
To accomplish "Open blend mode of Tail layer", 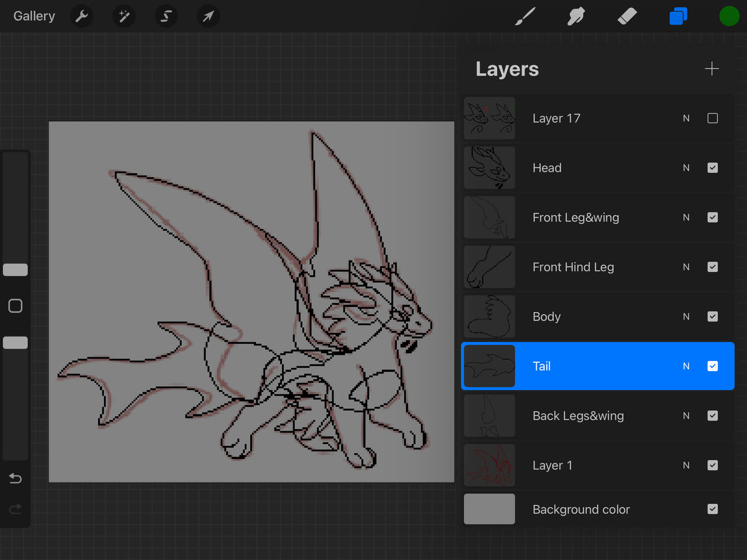I will 686,366.
